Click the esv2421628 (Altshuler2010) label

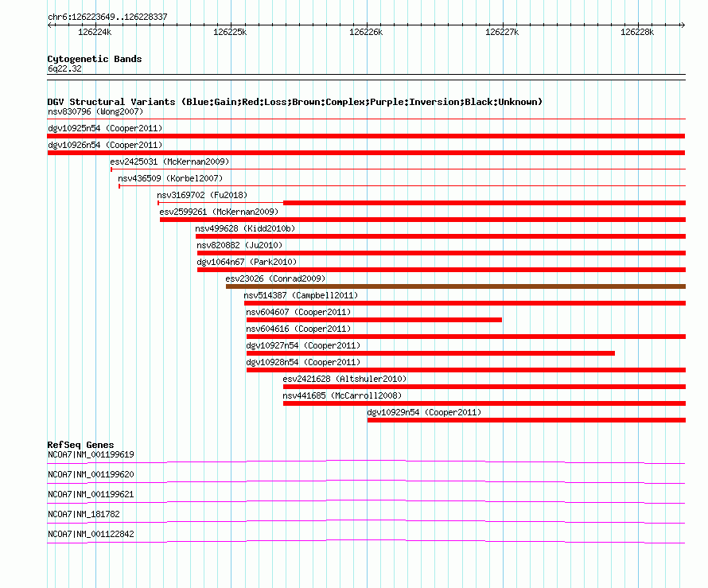pos(344,379)
